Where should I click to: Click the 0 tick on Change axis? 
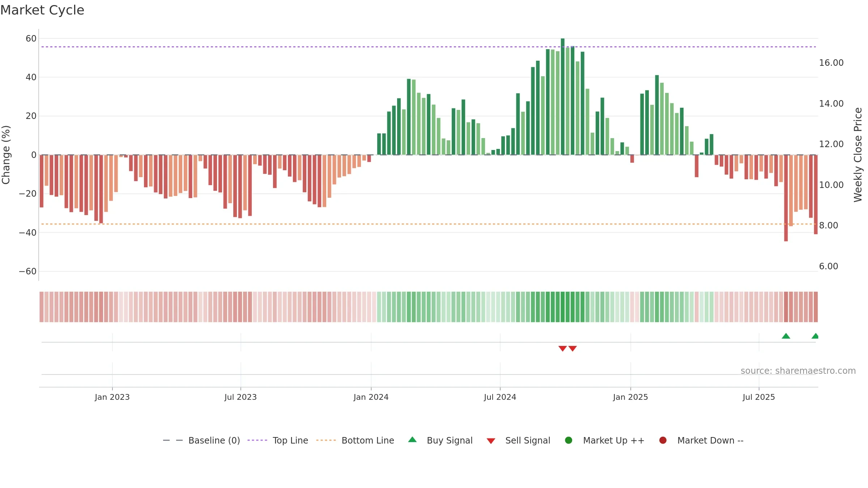pyautogui.click(x=34, y=155)
